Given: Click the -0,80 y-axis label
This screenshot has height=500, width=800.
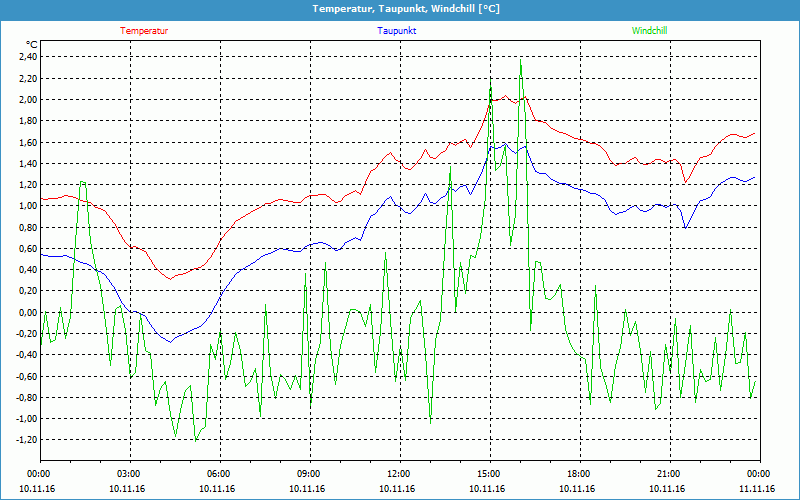Looking at the screenshot, I should click(27, 398).
